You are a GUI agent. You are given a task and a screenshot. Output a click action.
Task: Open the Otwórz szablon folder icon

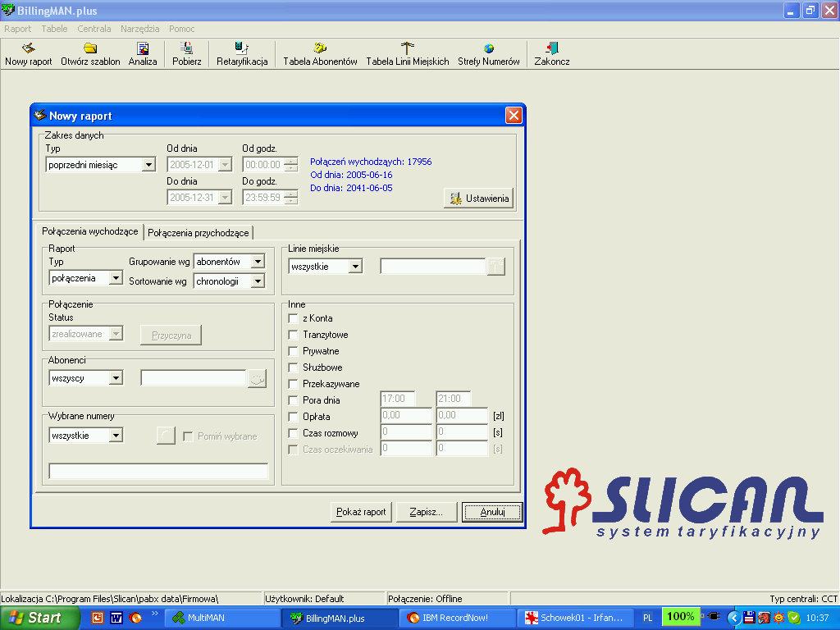(90, 54)
